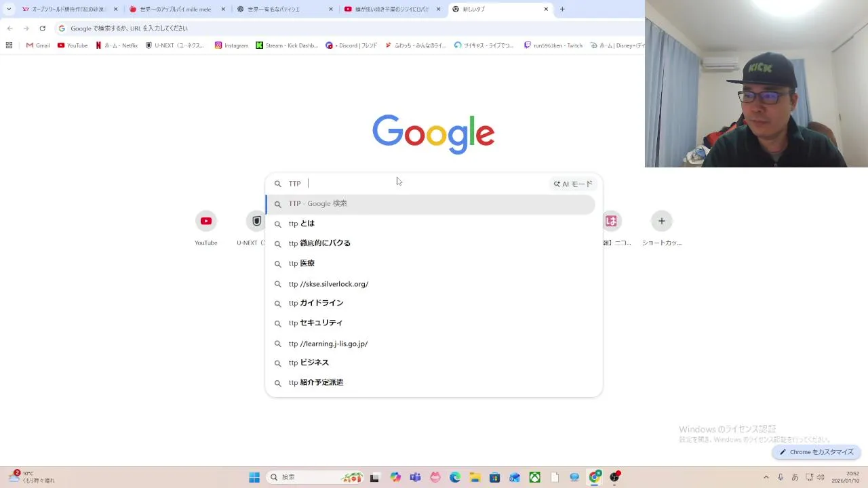Go forward to next page
This screenshot has width=868, height=488.
pos(26,28)
